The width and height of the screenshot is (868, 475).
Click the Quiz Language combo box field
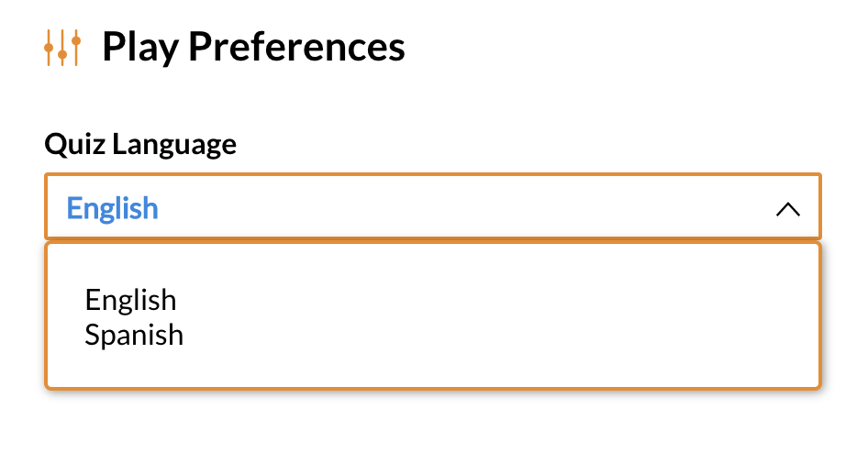[433, 206]
